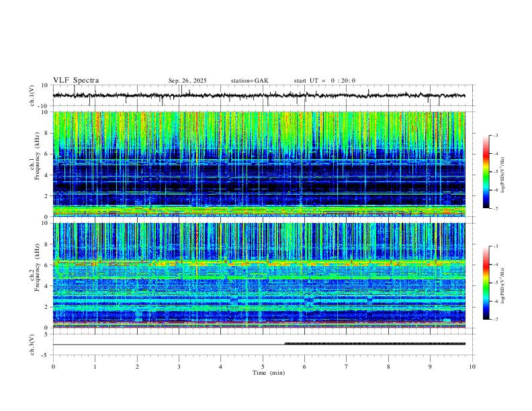Click the time axis tick label 10

tap(472, 367)
